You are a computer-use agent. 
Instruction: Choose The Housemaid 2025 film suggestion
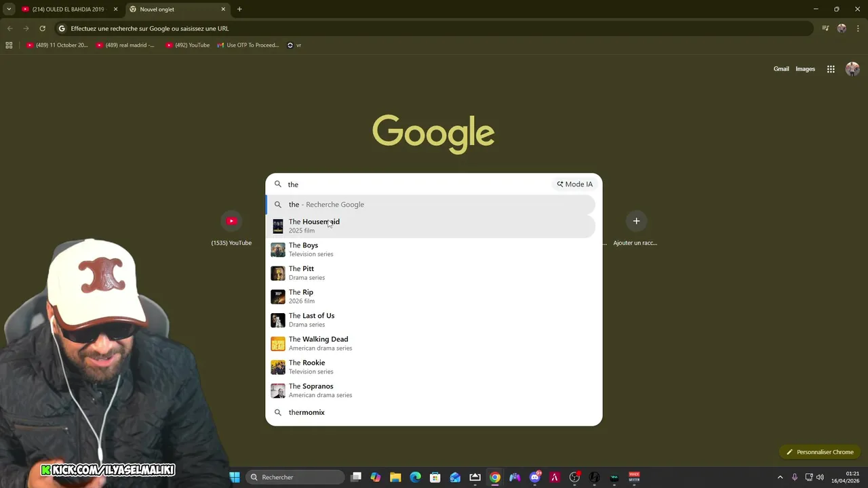tap(431, 226)
